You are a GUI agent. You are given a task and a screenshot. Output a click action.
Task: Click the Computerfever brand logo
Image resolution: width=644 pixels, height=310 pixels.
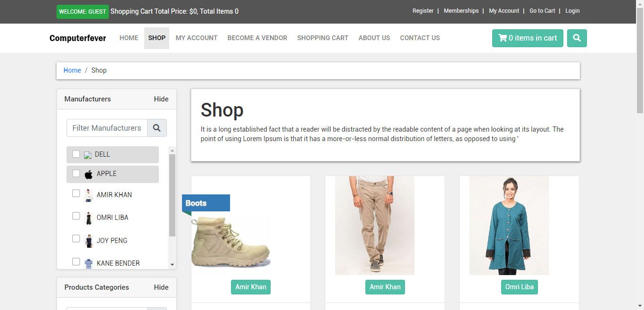click(x=78, y=38)
